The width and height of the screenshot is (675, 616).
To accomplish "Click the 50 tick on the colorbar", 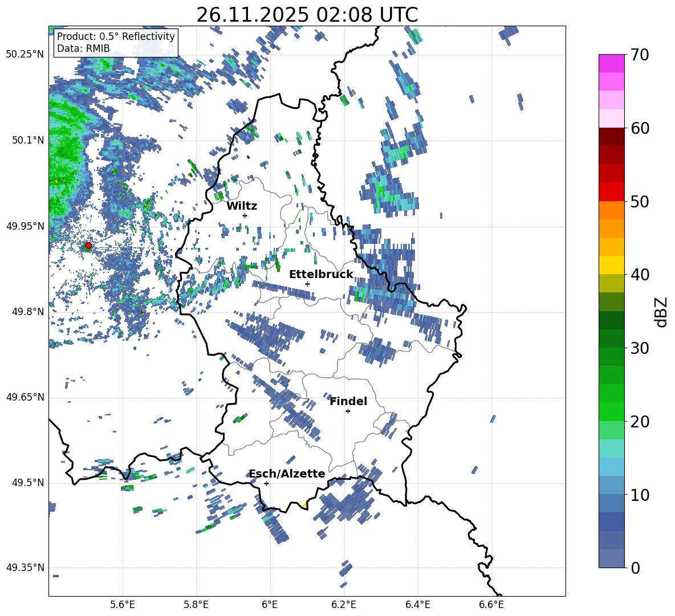I will click(x=640, y=201).
